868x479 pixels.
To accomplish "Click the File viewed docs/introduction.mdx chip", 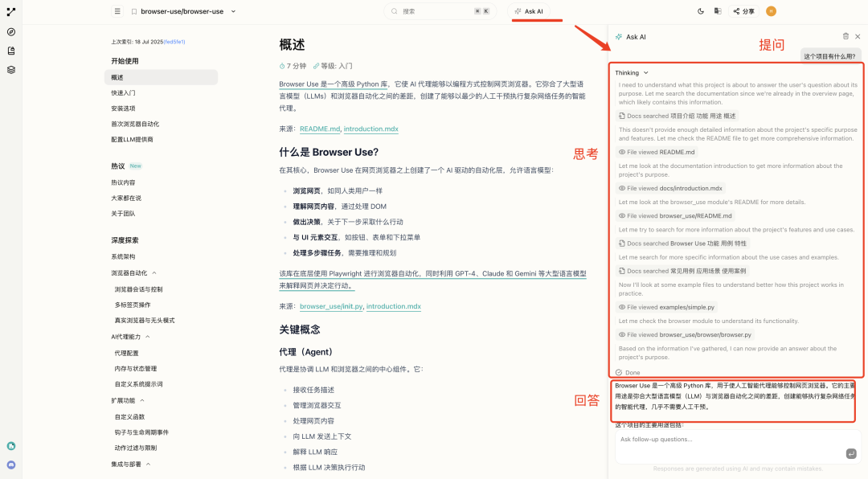I will (670, 188).
